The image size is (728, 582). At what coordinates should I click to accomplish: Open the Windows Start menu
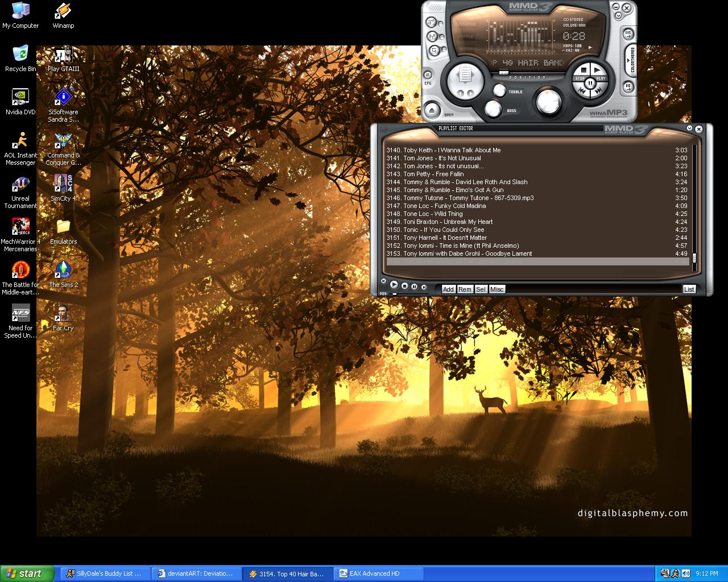(x=27, y=573)
